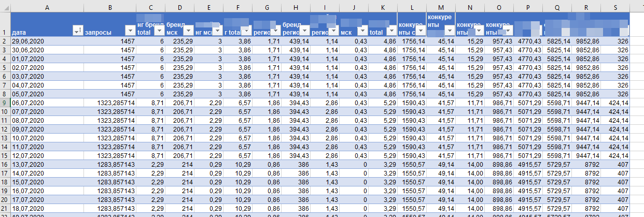The image size is (644, 217).
Task: Select 235,29 in the 02.07.2020 row
Action: click(179, 67)
